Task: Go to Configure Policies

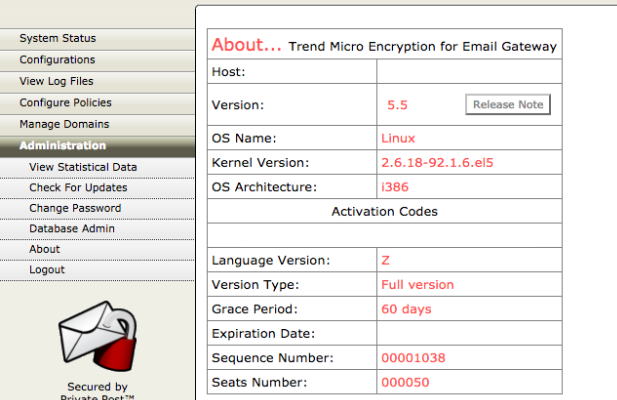Action: pos(65,103)
